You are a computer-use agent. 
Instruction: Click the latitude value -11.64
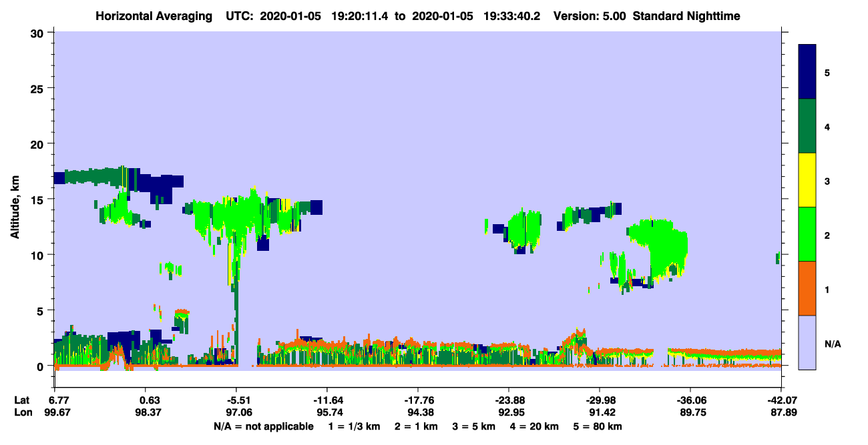(x=328, y=400)
